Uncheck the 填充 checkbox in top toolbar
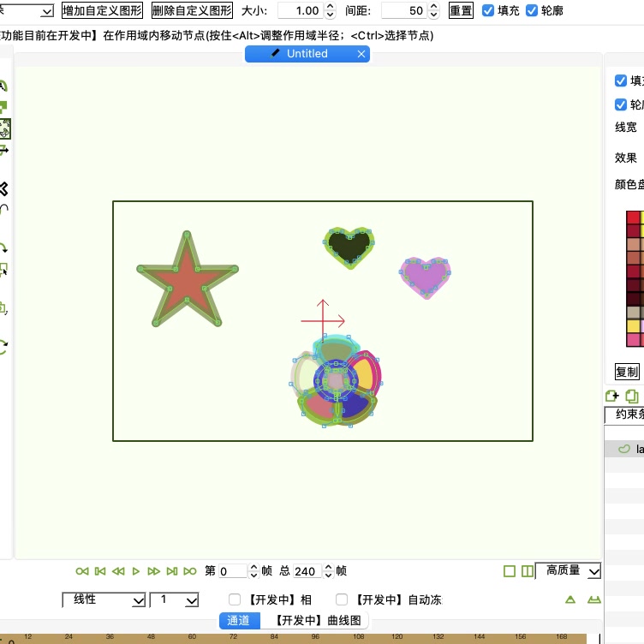 (x=488, y=11)
